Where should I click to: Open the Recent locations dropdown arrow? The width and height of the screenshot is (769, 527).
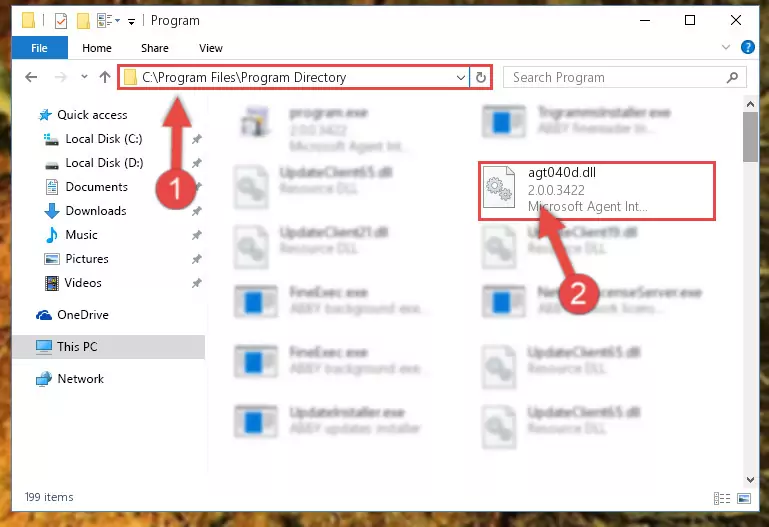(84, 76)
